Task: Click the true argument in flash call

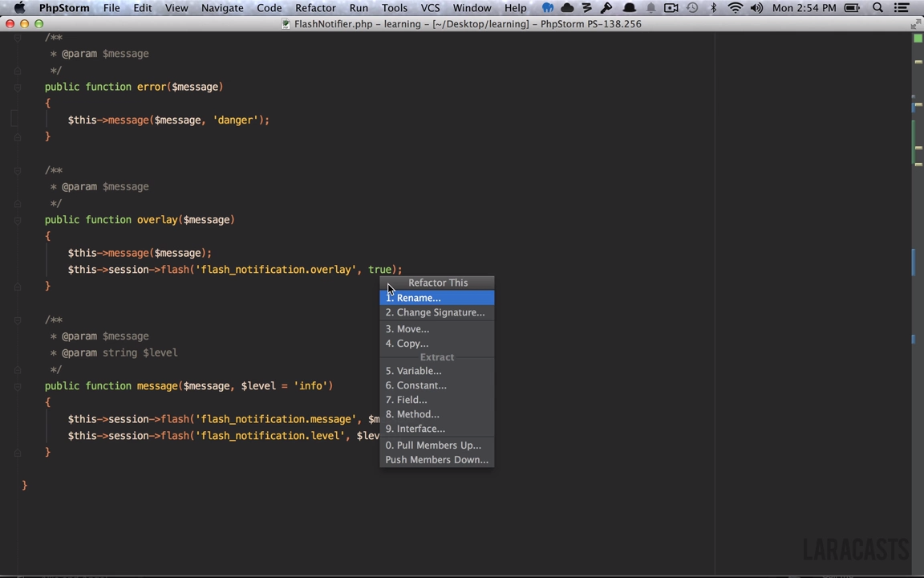Action: coord(380,270)
